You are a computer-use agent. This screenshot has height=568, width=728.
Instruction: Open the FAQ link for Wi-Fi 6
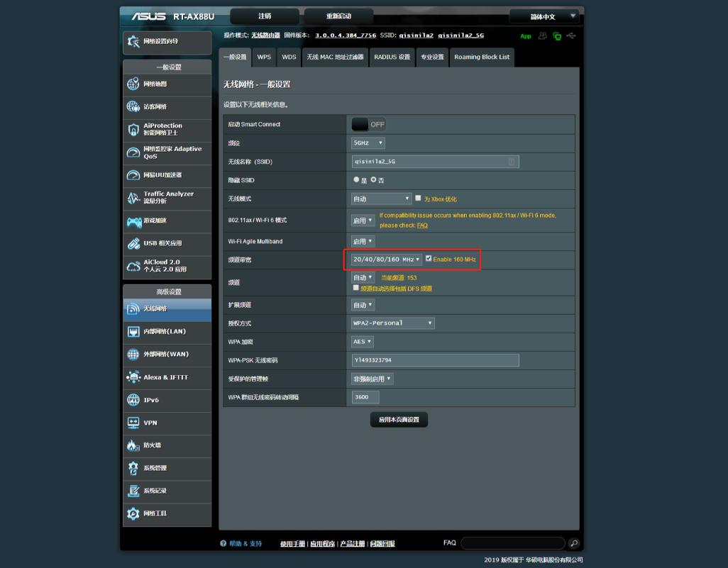422,225
